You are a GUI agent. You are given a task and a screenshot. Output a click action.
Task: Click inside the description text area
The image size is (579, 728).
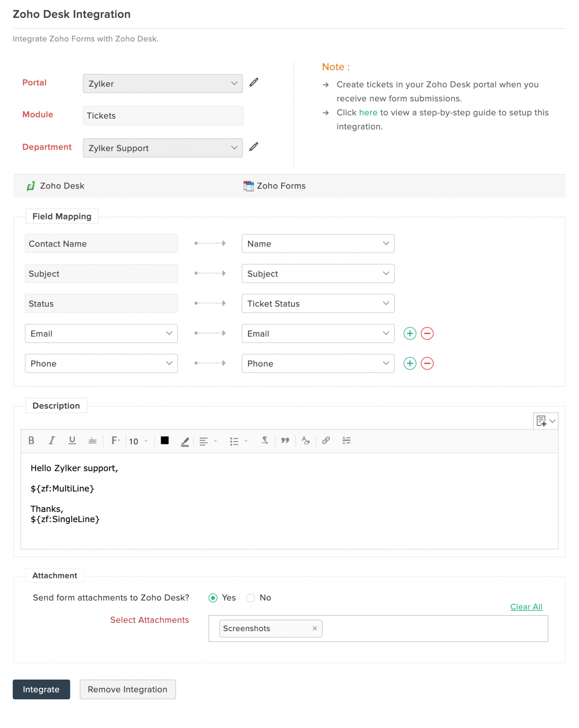(289, 501)
